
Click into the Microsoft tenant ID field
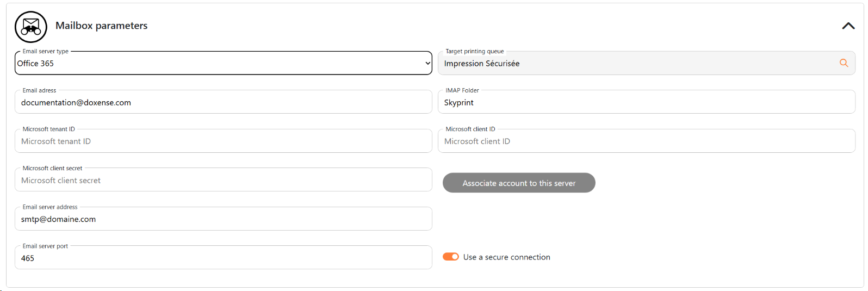[x=223, y=141]
